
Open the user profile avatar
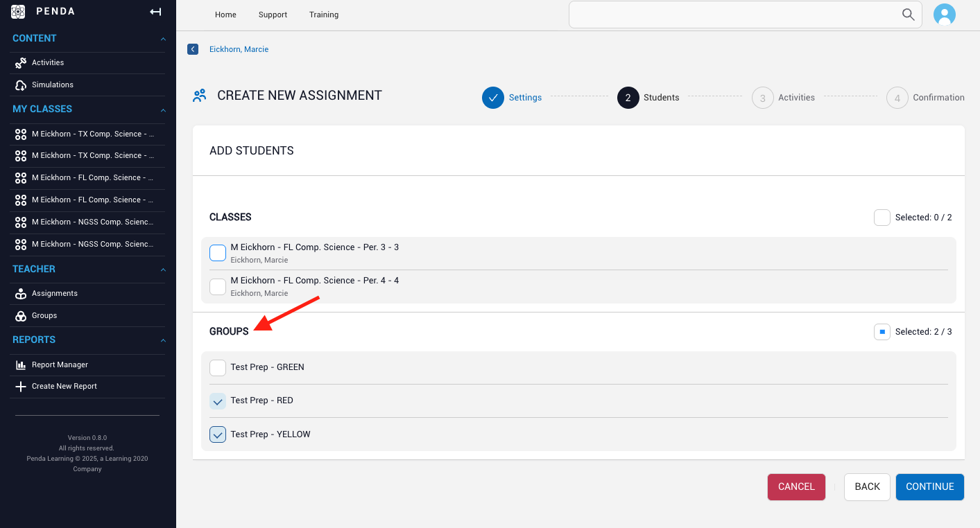pyautogui.click(x=945, y=14)
